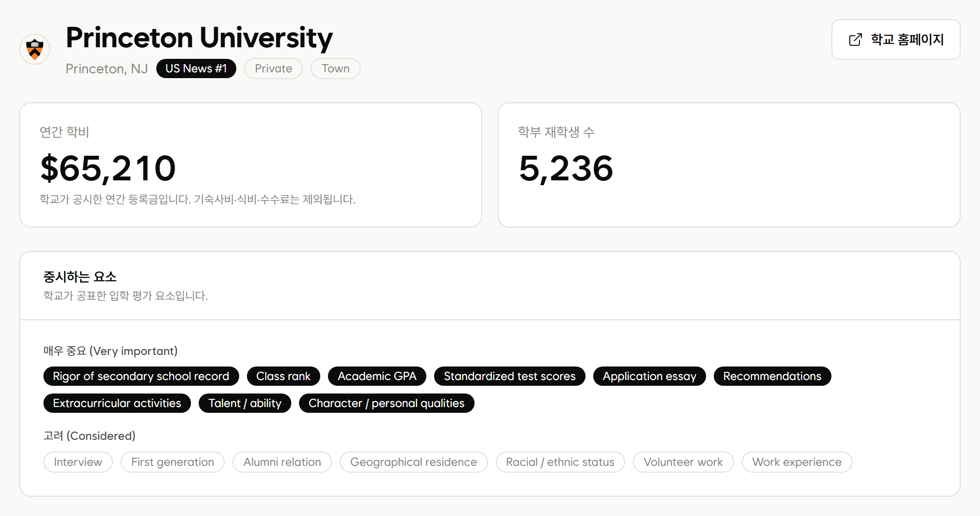Click the 중시하는 요소 section heading
Viewport: 980px width, 516px height.
pos(80,276)
